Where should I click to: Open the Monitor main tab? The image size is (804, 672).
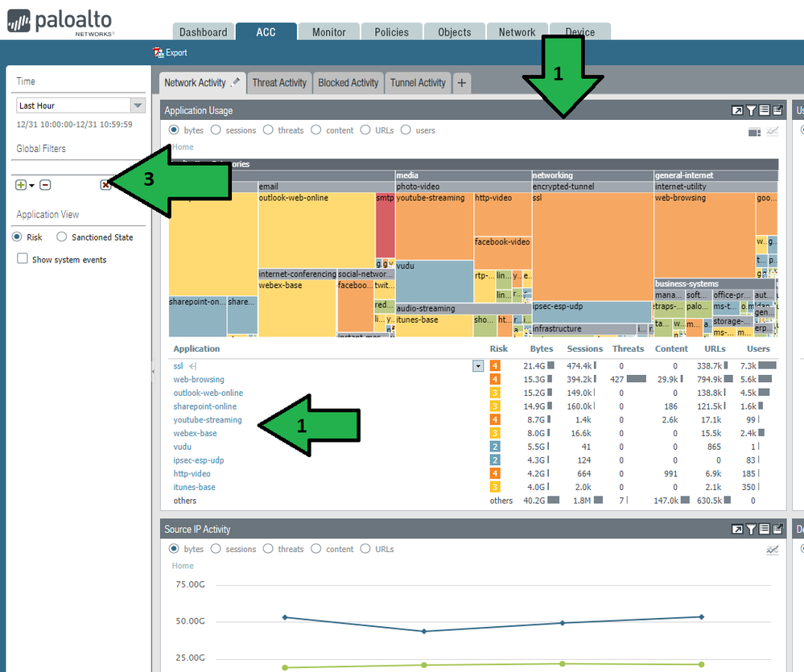328,32
